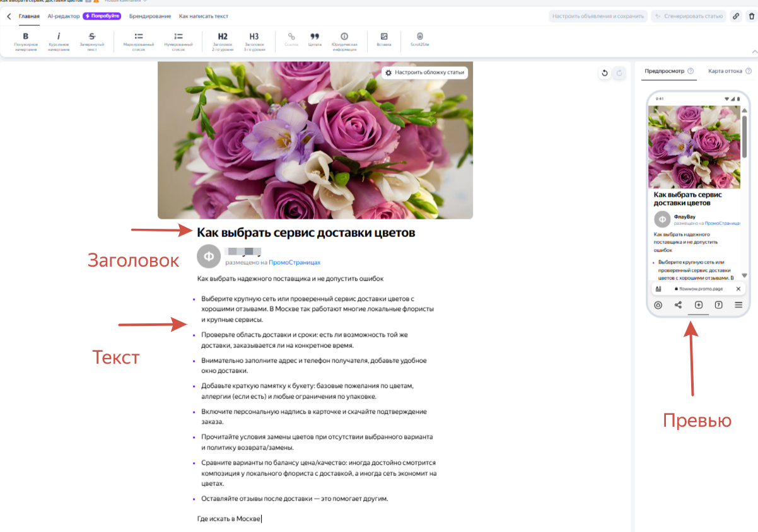The image size is (758, 532).
Task: Insert a bulleted list (Маркированный список)
Action: tap(139, 40)
